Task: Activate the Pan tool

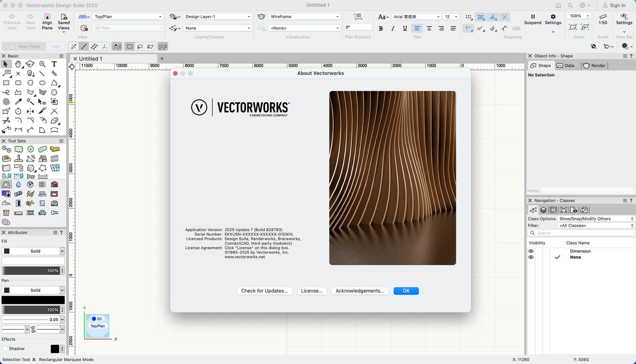Action: 18,64
